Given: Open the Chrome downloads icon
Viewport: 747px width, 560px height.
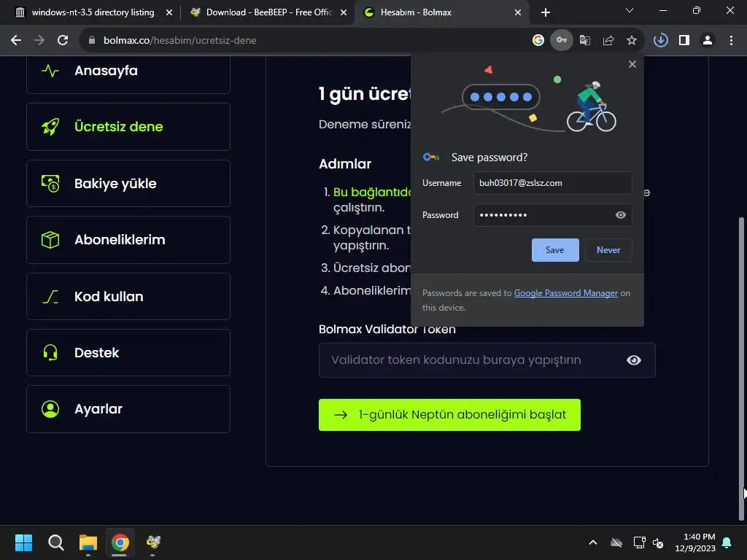Looking at the screenshot, I should point(661,41).
